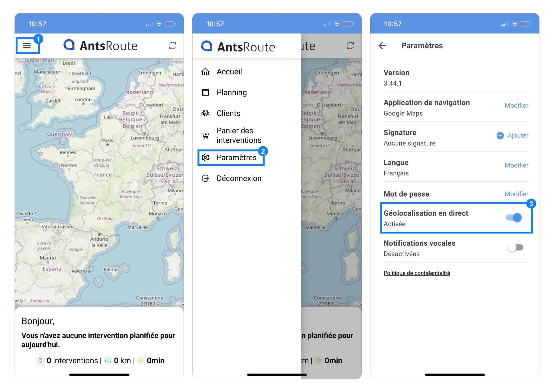The image size is (554, 392).
Task: Click Modifier for Langue
Action: click(516, 165)
